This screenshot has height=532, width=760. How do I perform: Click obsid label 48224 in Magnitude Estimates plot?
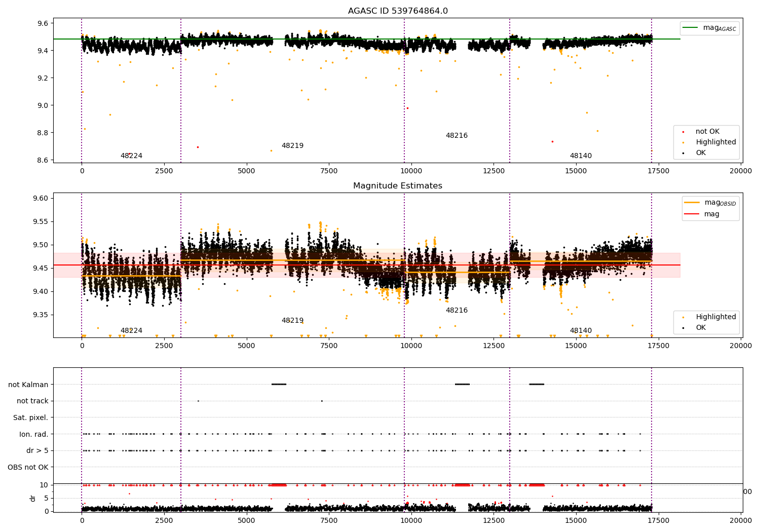coord(131,331)
